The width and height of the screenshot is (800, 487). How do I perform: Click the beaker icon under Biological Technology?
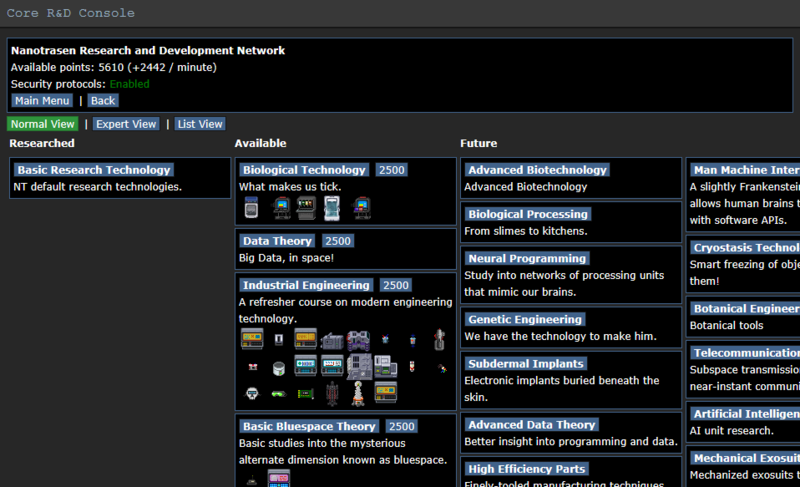pos(251,208)
